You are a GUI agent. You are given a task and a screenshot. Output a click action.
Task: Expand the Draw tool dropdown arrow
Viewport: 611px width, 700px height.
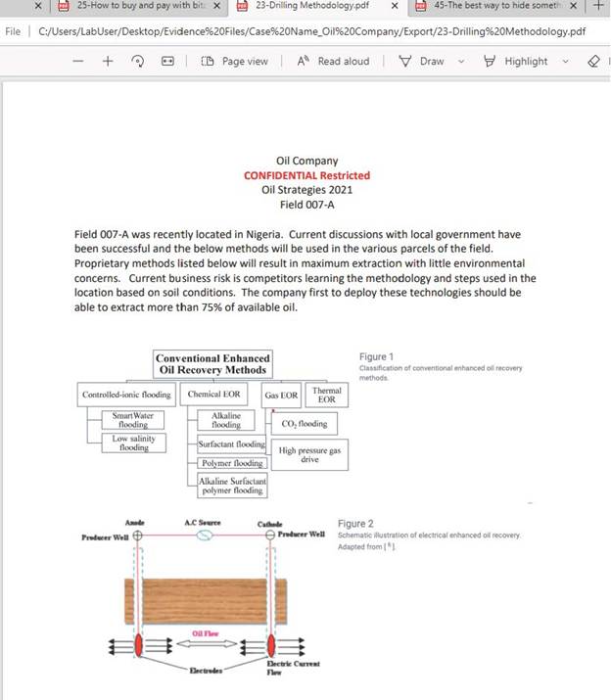[x=461, y=61]
